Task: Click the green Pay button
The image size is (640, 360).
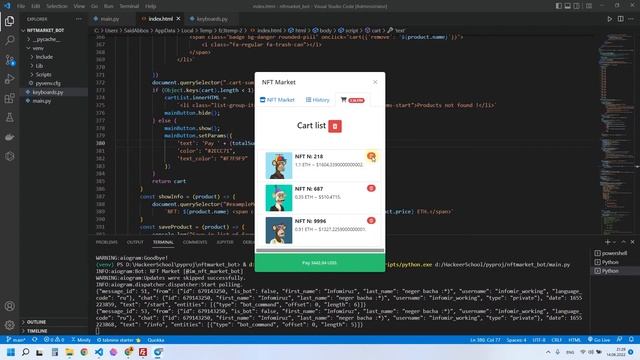Action: tap(320, 263)
